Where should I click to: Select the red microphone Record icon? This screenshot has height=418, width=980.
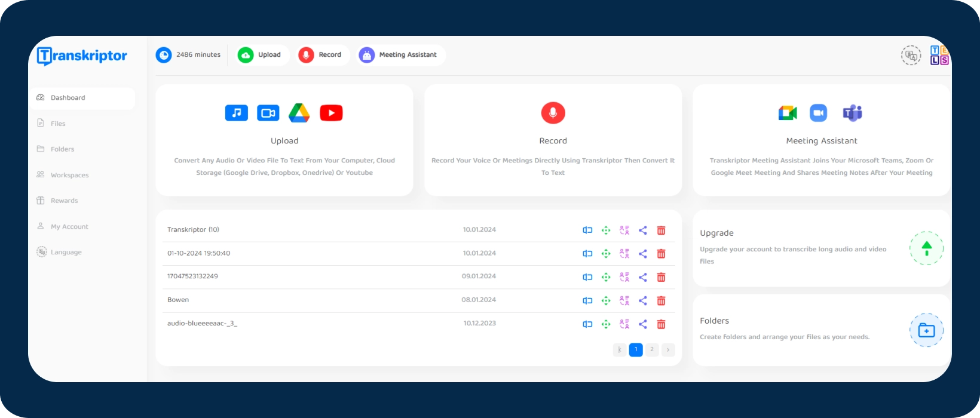(553, 113)
